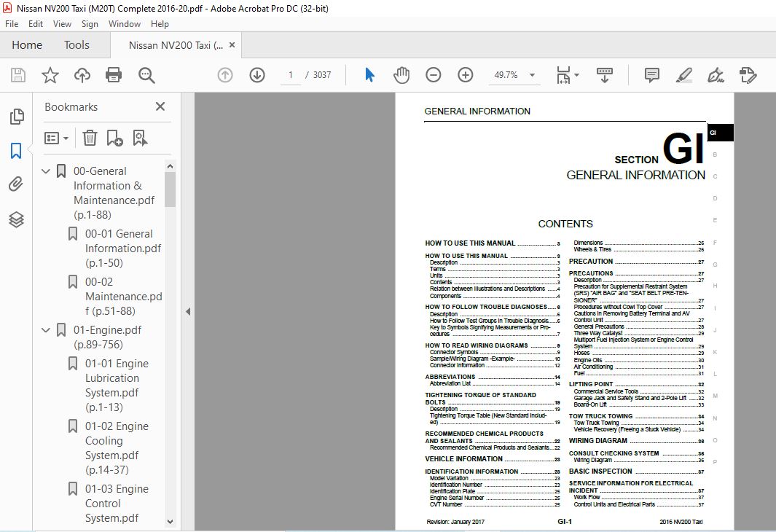Switch to the Home tab
The width and height of the screenshot is (776, 532).
[27, 45]
